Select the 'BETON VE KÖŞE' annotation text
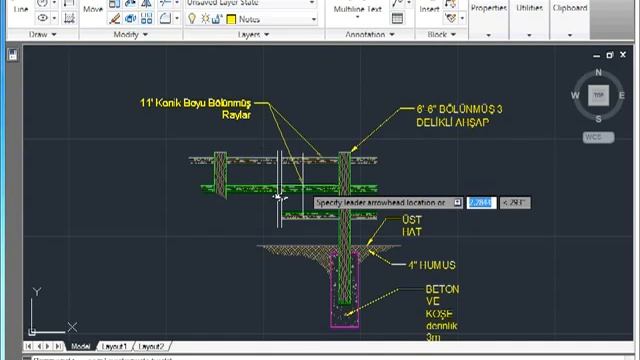 442,302
